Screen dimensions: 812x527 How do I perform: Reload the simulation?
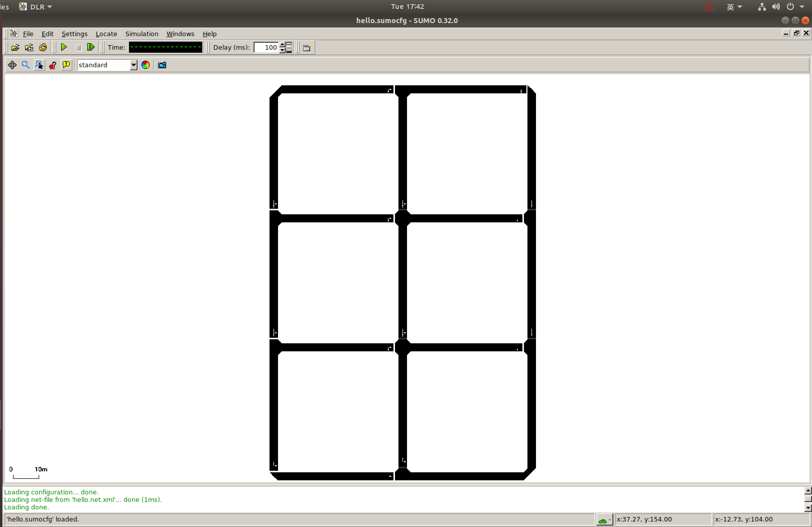(43, 47)
